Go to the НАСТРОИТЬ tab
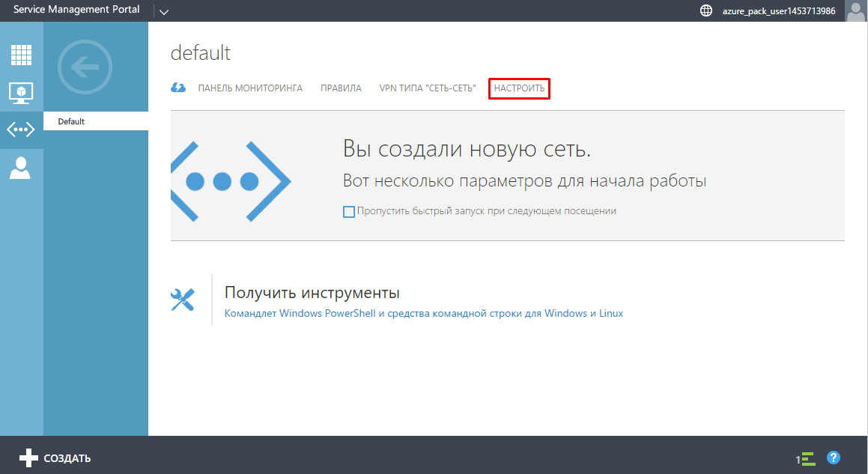 pyautogui.click(x=519, y=88)
